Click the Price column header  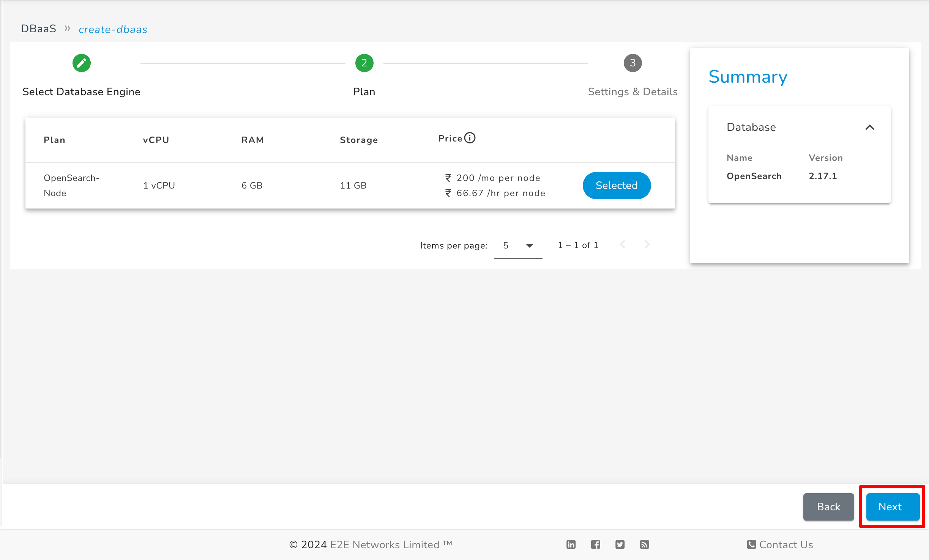[450, 138]
